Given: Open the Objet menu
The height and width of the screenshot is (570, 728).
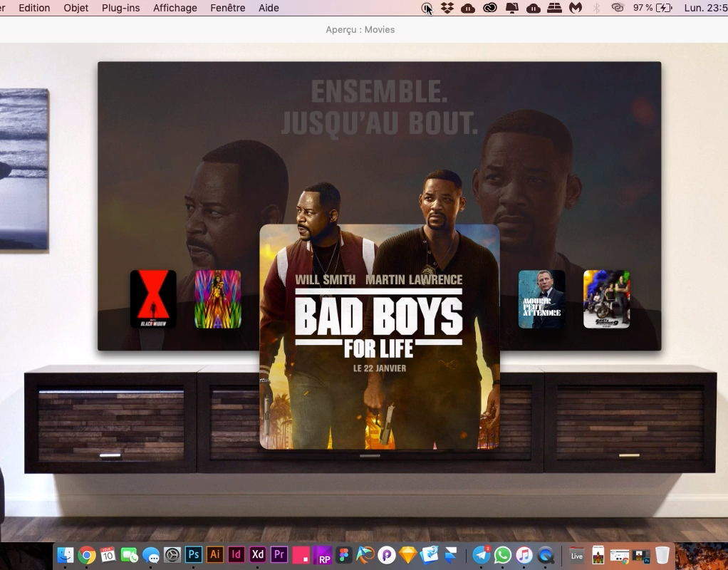Looking at the screenshot, I should pyautogui.click(x=76, y=8).
